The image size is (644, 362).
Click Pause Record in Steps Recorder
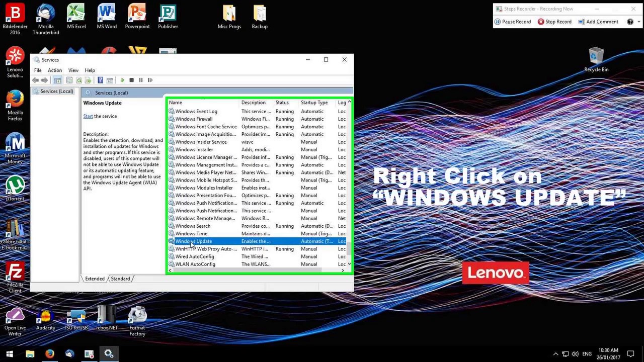pyautogui.click(x=512, y=22)
